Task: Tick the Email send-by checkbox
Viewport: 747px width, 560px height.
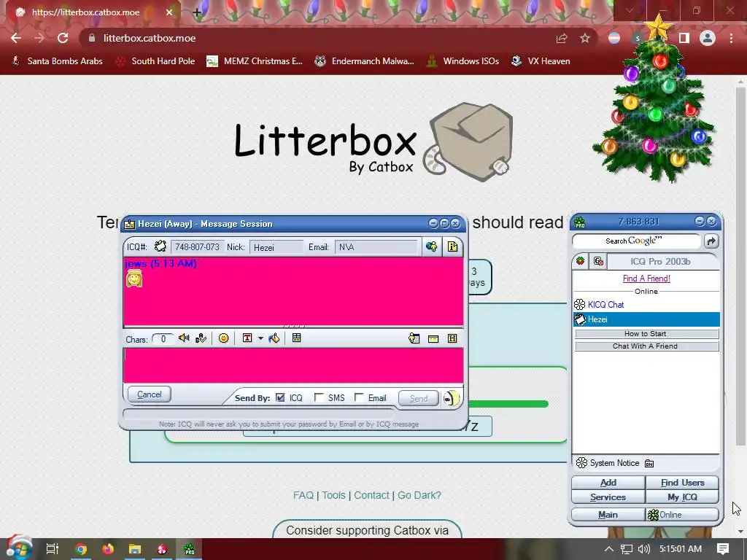Action: 359,397
